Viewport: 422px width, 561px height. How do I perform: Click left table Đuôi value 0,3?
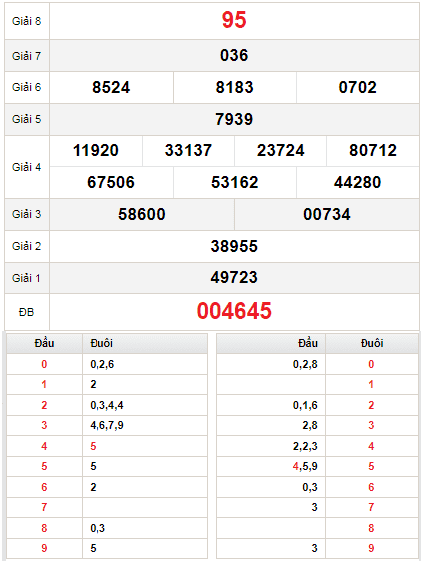97,528
